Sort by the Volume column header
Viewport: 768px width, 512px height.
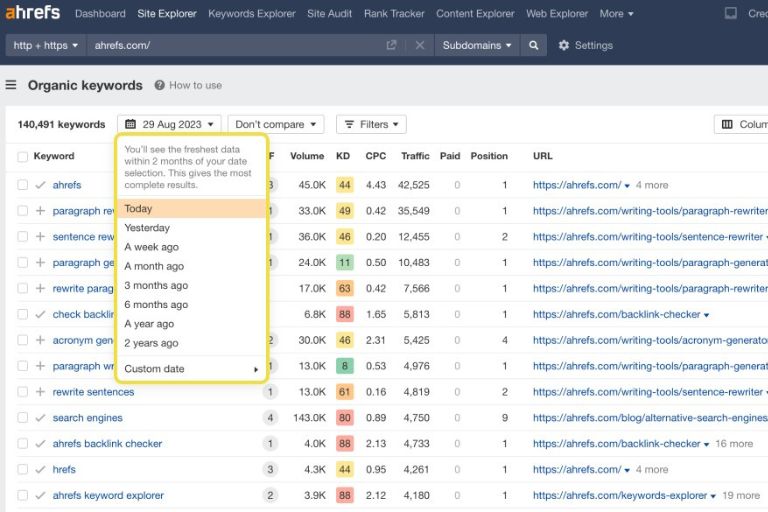[307, 156]
